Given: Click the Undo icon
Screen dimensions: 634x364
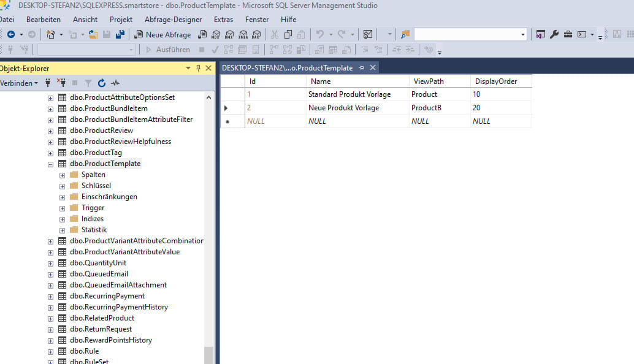Looking at the screenshot, I should pos(320,34).
